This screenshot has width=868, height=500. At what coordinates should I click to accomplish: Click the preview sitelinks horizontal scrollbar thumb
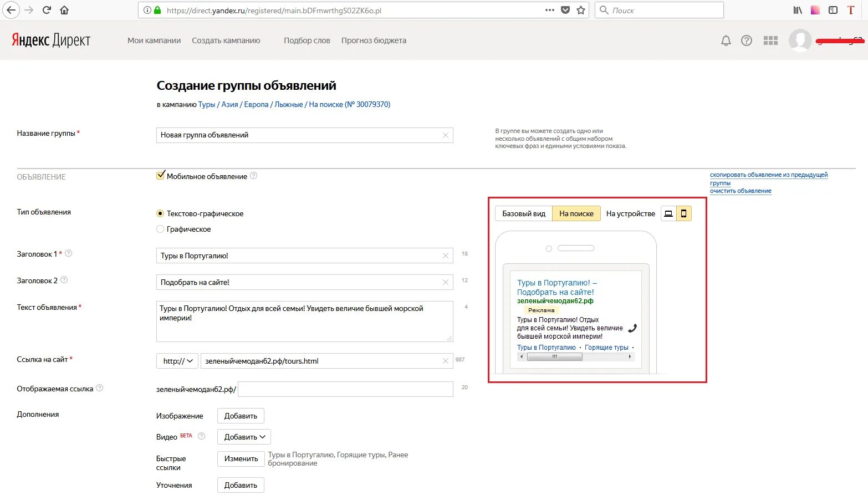[x=554, y=357]
